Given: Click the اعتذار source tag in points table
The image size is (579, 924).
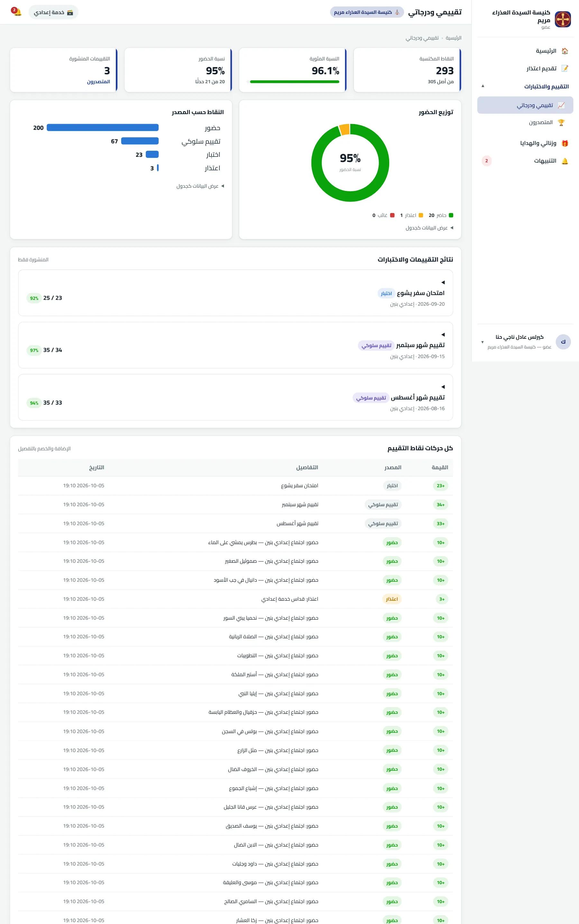Looking at the screenshot, I should point(392,599).
